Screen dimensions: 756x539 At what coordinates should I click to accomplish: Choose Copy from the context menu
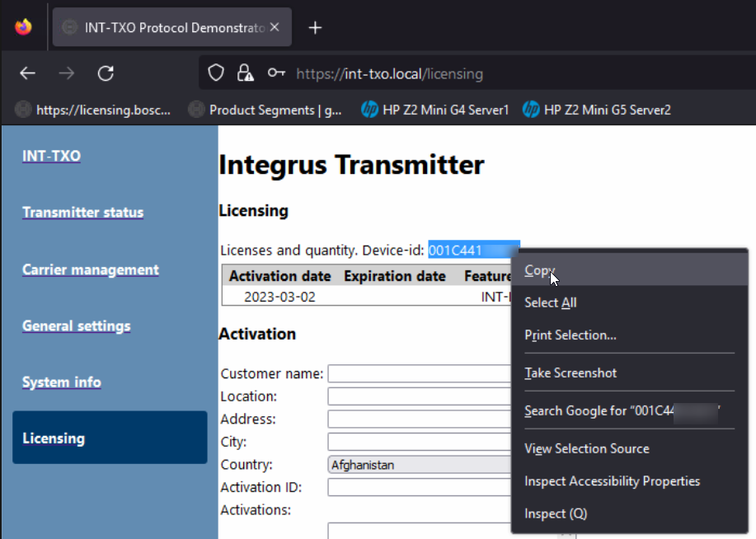541,270
